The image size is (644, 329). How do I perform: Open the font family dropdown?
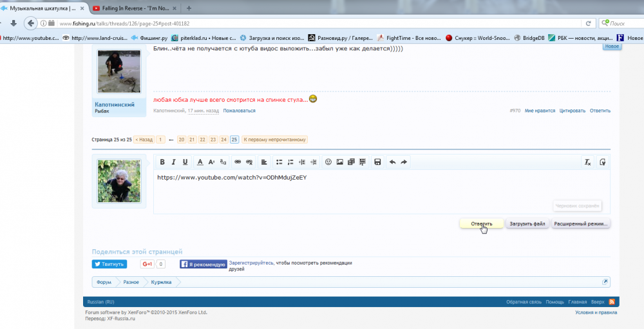coord(223,162)
